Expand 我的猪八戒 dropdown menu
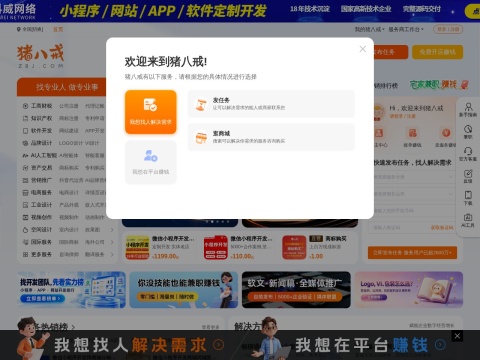This screenshot has height=360, width=480. (x=369, y=29)
